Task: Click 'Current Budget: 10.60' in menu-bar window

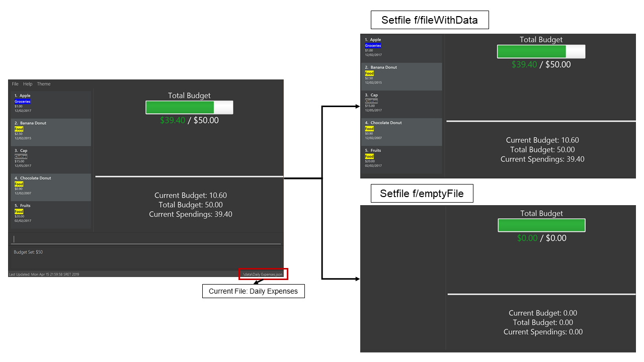Action: click(191, 195)
